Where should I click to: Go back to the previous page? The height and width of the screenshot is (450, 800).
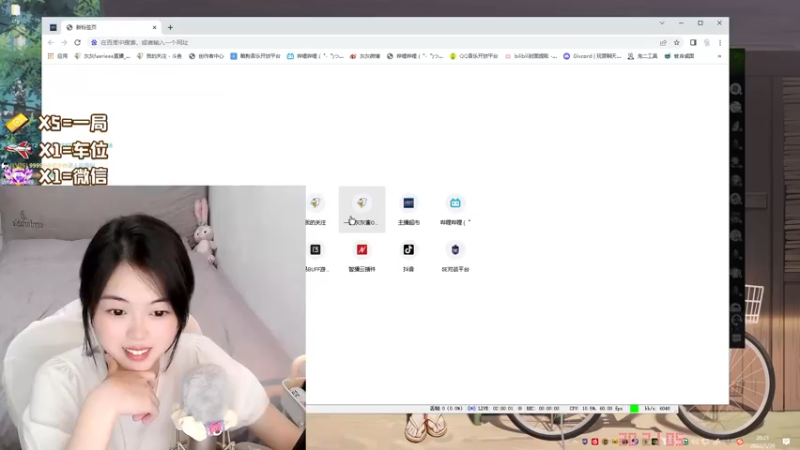pos(51,42)
